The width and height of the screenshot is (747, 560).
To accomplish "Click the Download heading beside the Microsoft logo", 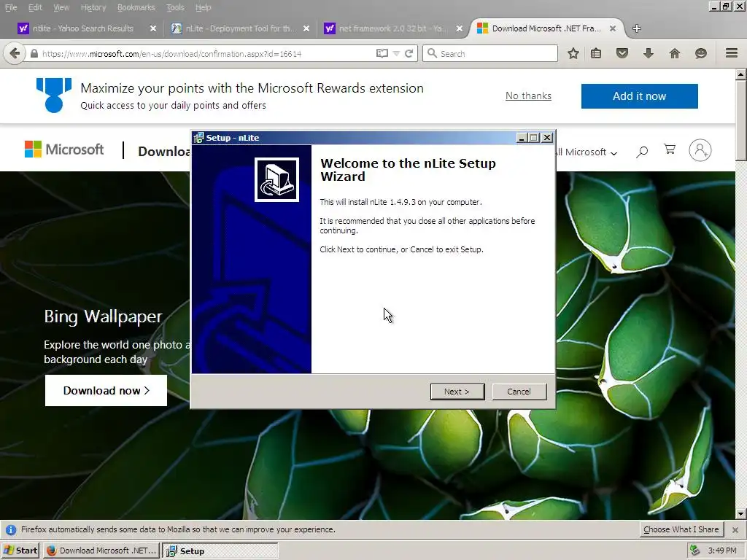I will pos(164,152).
